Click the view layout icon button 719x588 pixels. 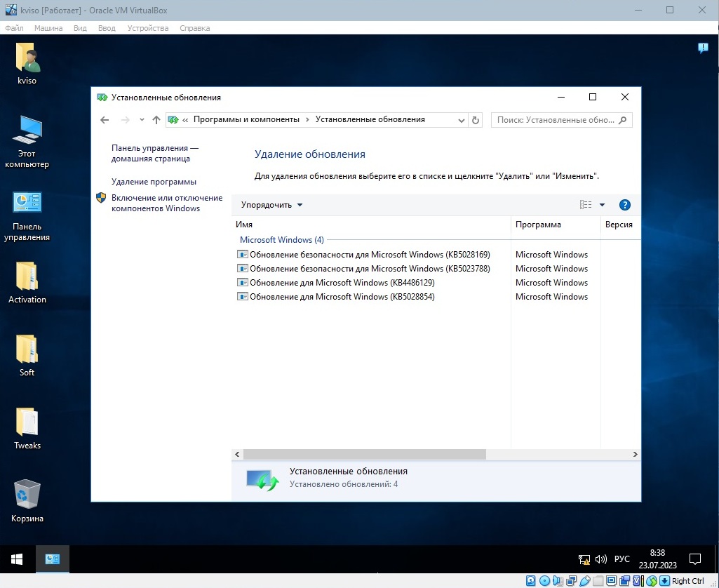click(x=586, y=205)
